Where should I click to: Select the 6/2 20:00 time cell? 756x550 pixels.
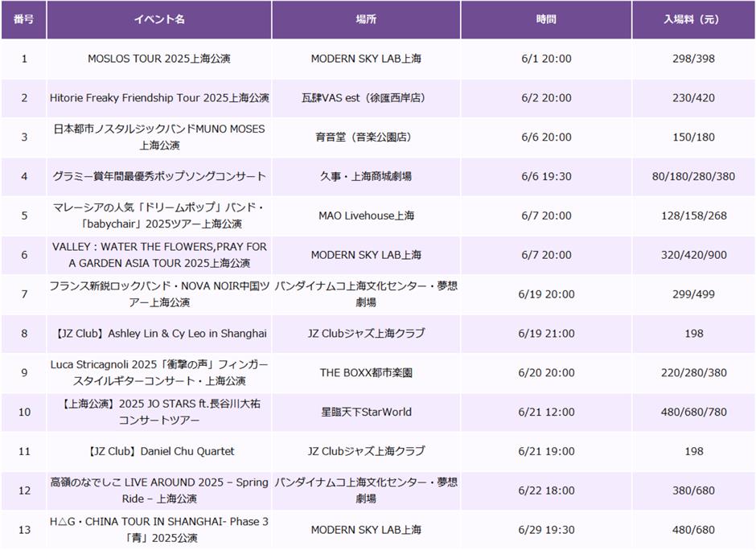[546, 98]
